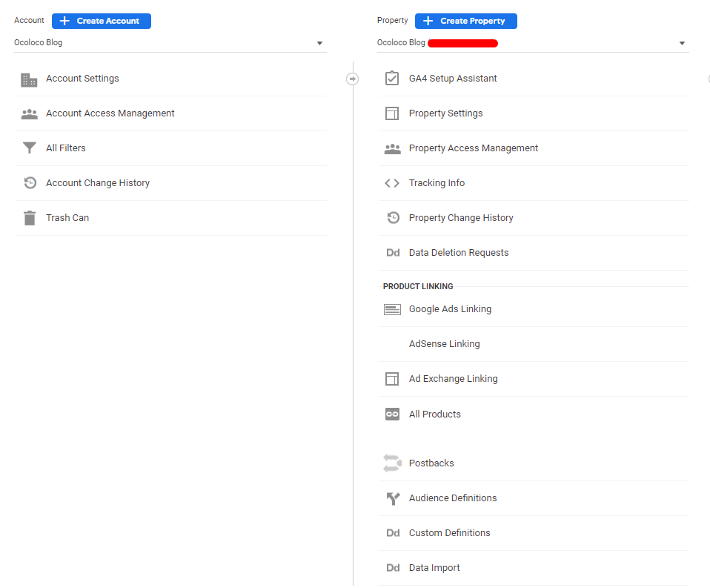Open the Account selector dropdown arrow
710x588 pixels.
click(x=319, y=43)
